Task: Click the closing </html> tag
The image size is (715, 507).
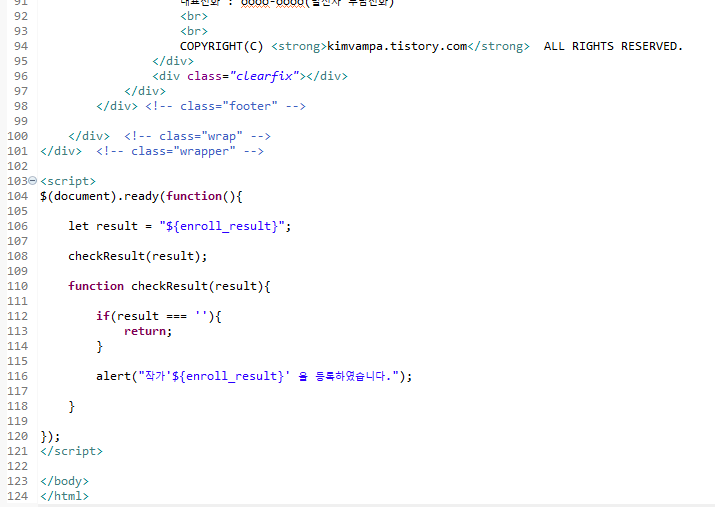Action: (64, 496)
